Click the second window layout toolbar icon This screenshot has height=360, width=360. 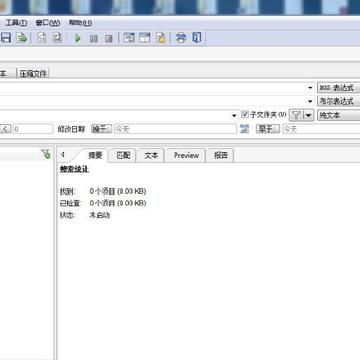tap(144, 38)
